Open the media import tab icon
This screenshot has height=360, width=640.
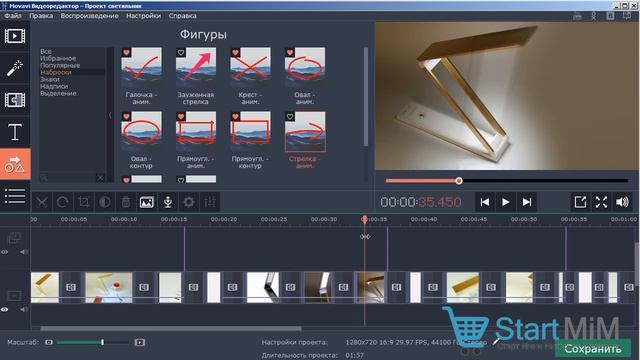click(x=15, y=36)
